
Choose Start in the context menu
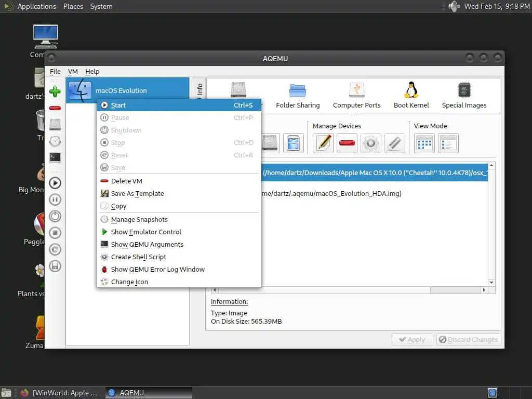pyautogui.click(x=179, y=105)
